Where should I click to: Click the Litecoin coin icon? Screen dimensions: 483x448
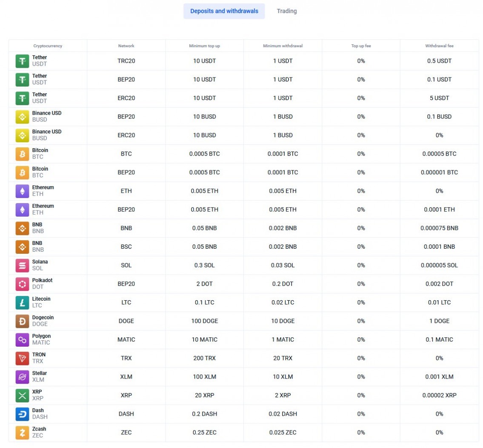click(x=22, y=302)
